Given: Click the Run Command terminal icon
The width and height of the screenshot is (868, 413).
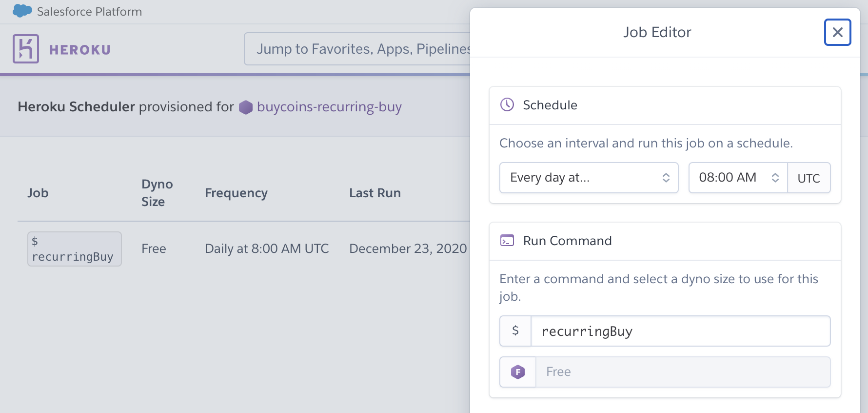Looking at the screenshot, I should (507, 241).
